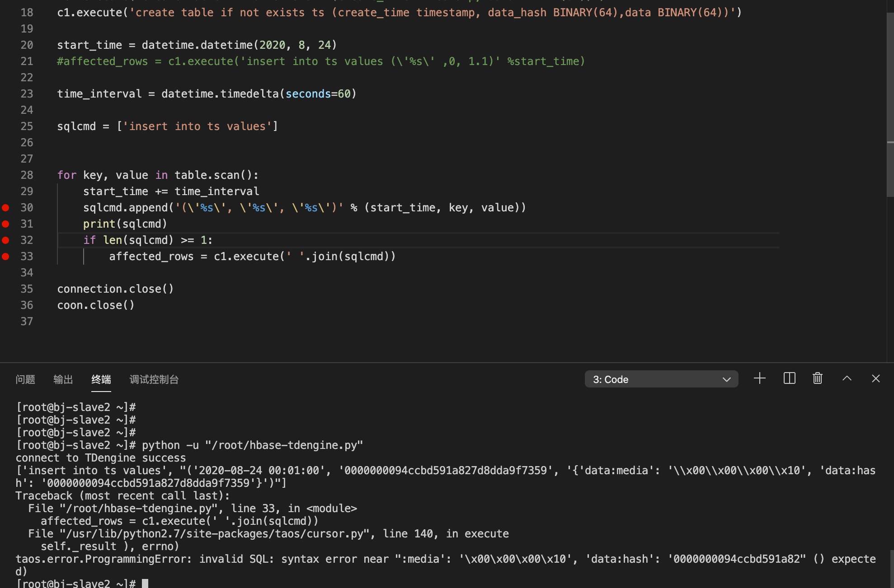Viewport: 894px width, 588px height.
Task: Click 'if len(sqlcmd) >= 1:' statement
Action: click(x=148, y=240)
